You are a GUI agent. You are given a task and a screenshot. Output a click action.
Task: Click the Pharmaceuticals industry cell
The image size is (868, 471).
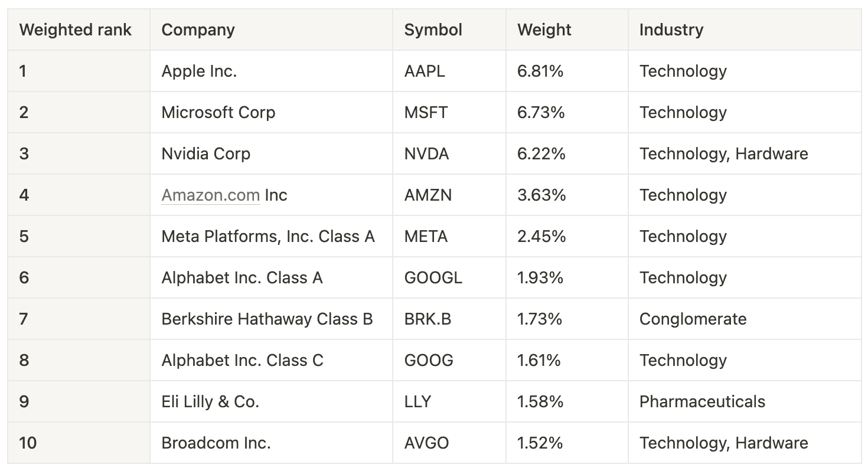(701, 402)
